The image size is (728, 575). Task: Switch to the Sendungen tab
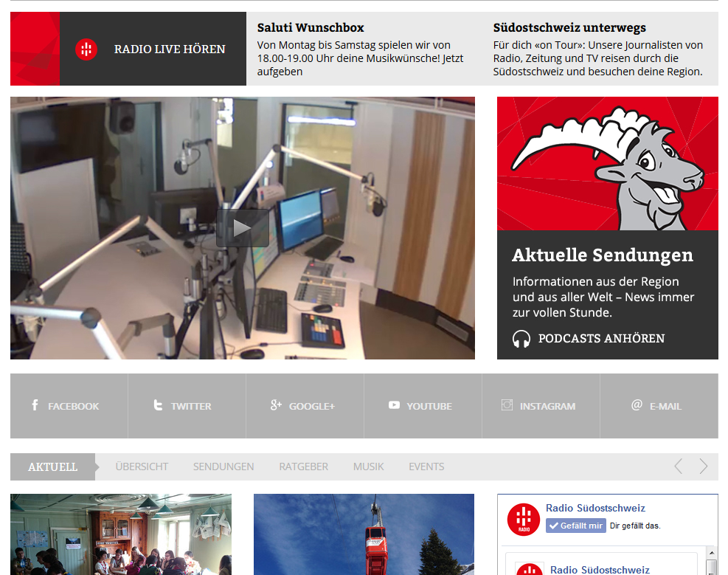click(223, 466)
